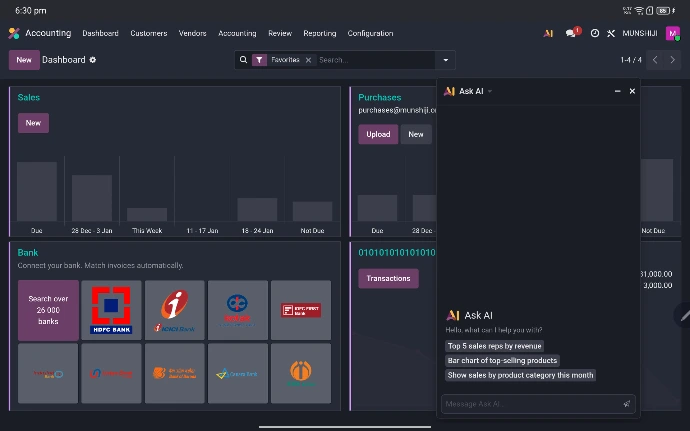This screenshot has height=431, width=690.
Task: Open the messages chat icon with notification badge
Action: 572,33
